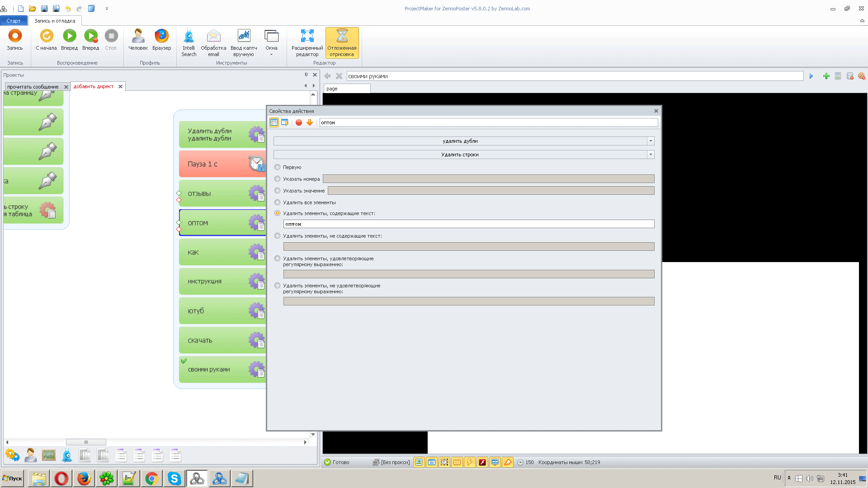
Task: Toggle Отложенная отрисовка button
Action: point(342,42)
